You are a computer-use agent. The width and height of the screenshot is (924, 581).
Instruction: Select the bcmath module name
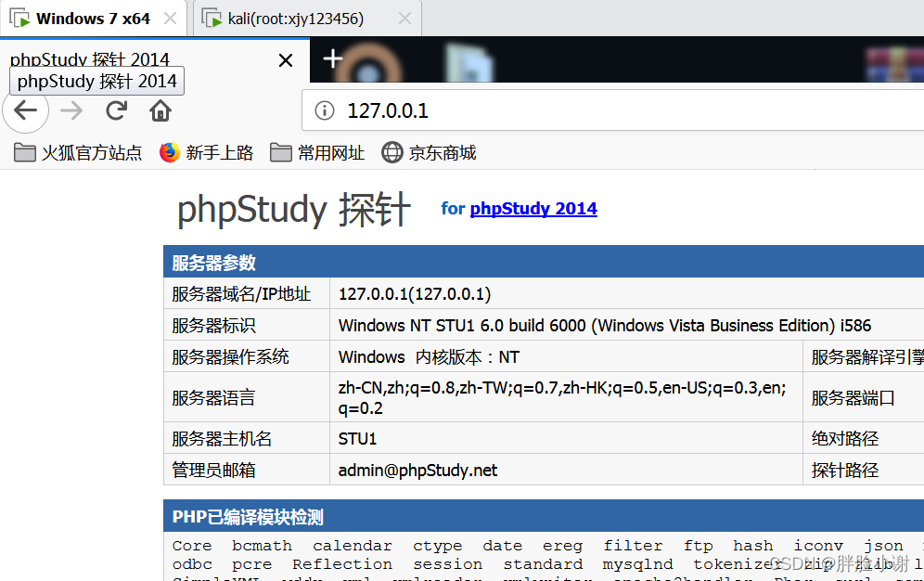262,546
